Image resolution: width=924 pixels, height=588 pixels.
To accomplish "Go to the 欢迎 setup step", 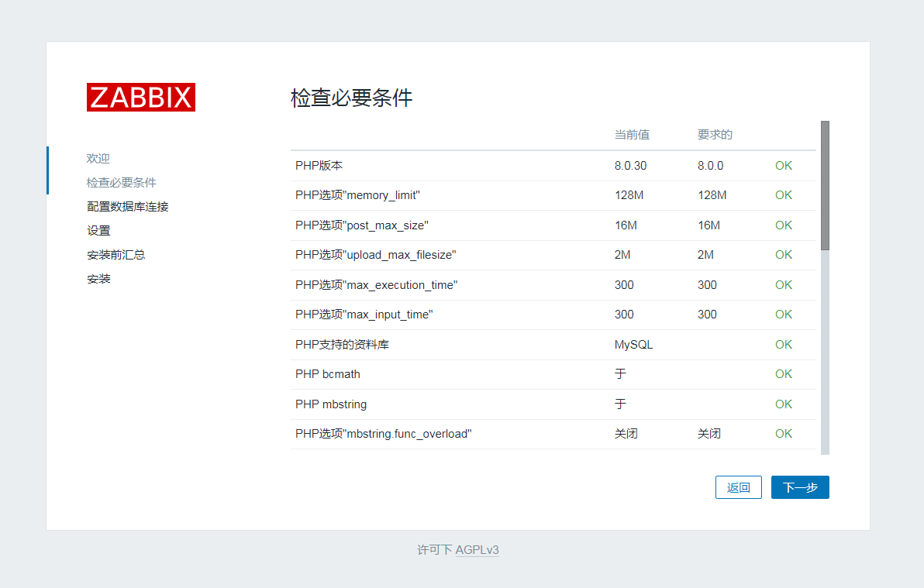I will pos(98,159).
